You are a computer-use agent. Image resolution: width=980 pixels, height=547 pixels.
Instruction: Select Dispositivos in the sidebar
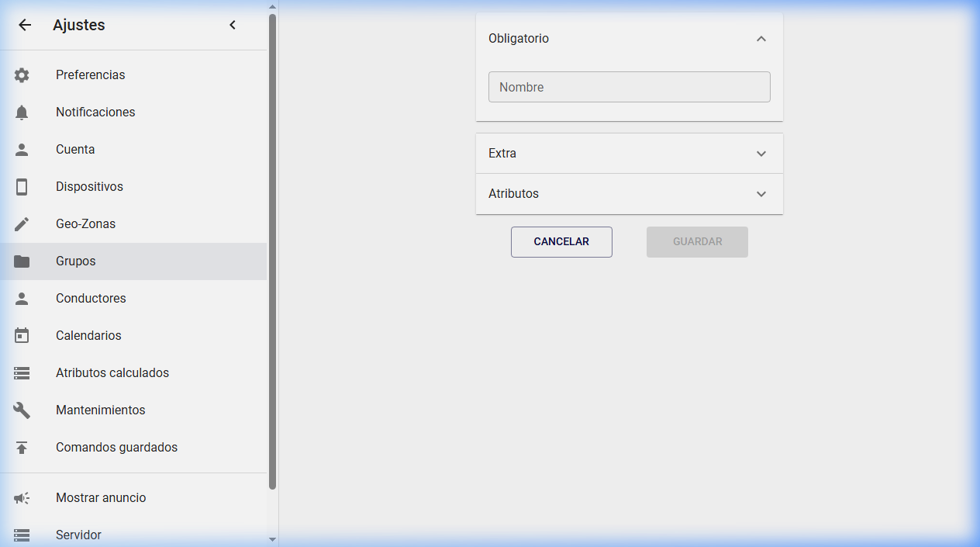point(133,187)
